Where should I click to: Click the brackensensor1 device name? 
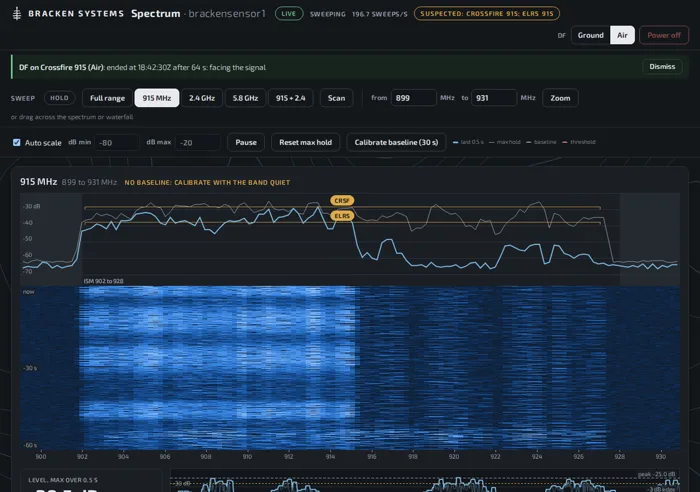pyautogui.click(x=227, y=14)
